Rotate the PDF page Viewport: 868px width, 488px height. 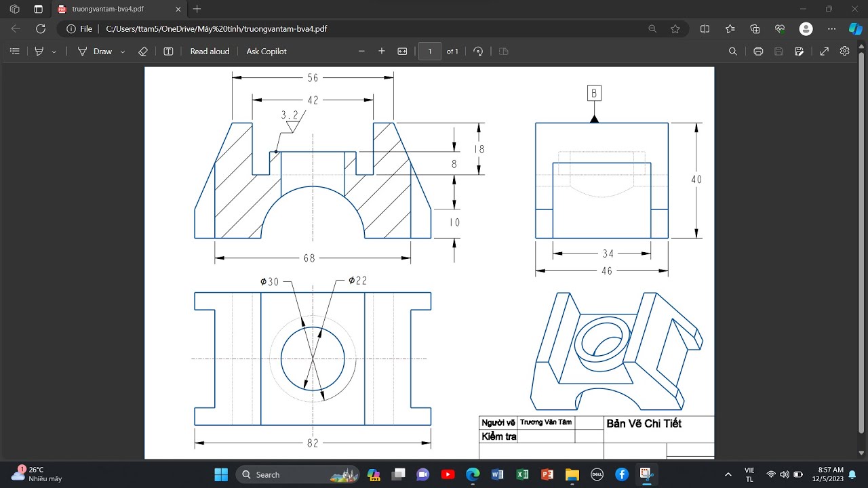[478, 52]
